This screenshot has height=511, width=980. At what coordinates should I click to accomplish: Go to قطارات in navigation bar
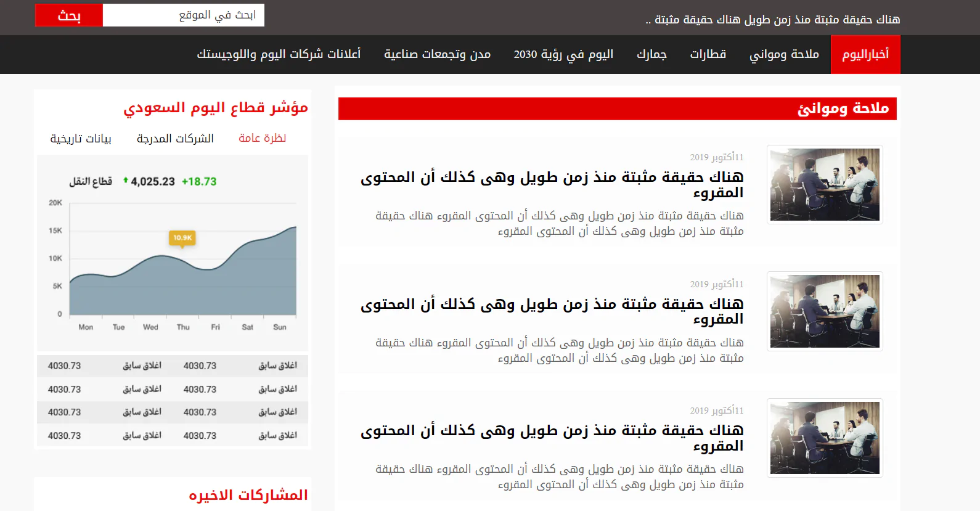pyautogui.click(x=708, y=55)
